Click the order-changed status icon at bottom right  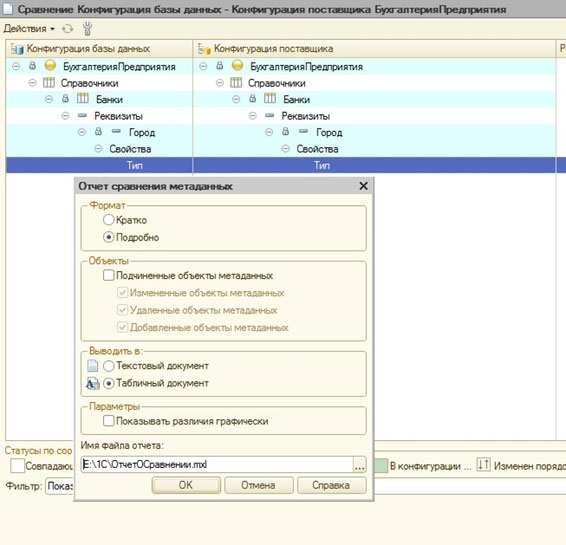pos(483,465)
